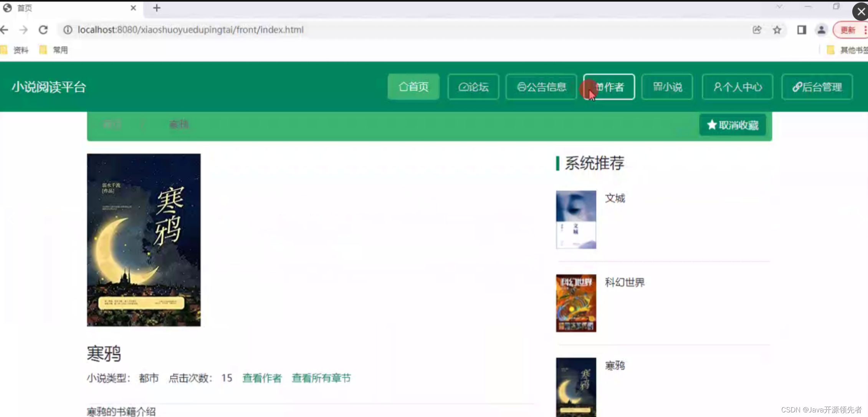The image size is (868, 417).
Task: Click the user profile avatar icon
Action: coord(821,30)
